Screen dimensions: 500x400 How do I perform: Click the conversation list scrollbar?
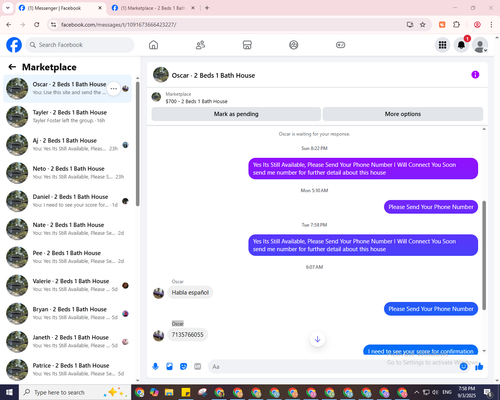[138, 143]
